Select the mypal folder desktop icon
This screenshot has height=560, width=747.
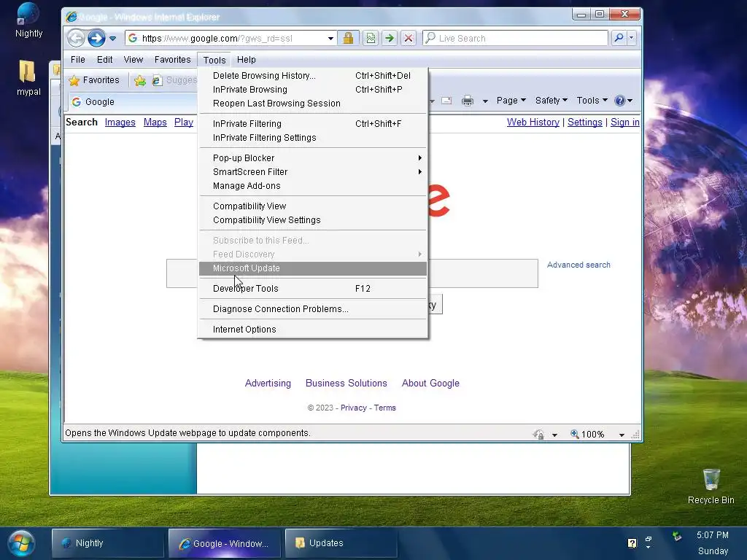point(28,77)
